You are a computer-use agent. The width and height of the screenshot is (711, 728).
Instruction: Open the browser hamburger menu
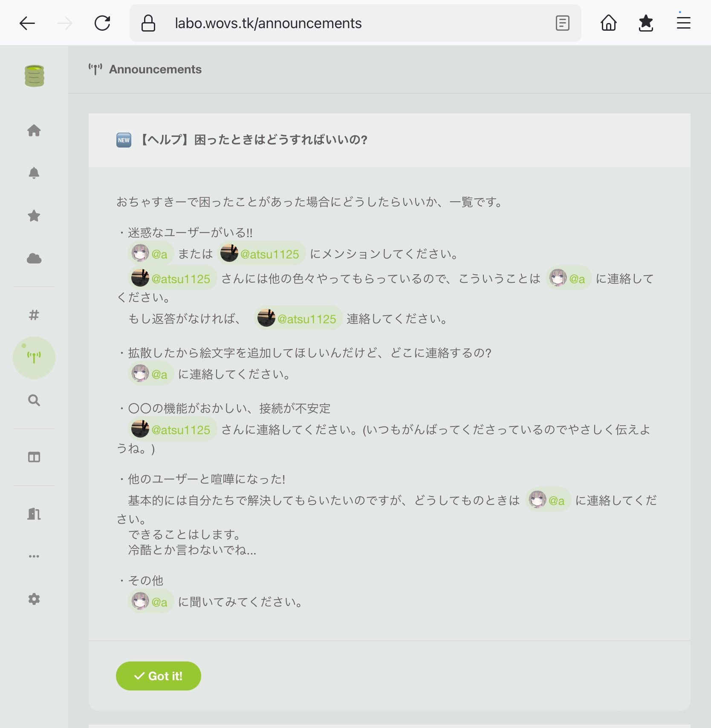click(684, 22)
